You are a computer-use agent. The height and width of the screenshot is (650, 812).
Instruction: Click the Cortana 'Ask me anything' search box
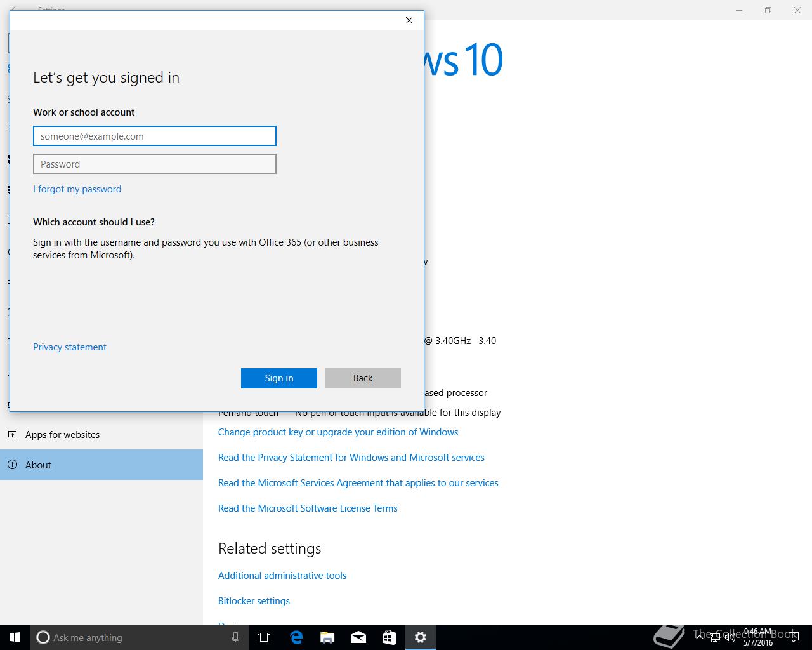click(x=138, y=637)
